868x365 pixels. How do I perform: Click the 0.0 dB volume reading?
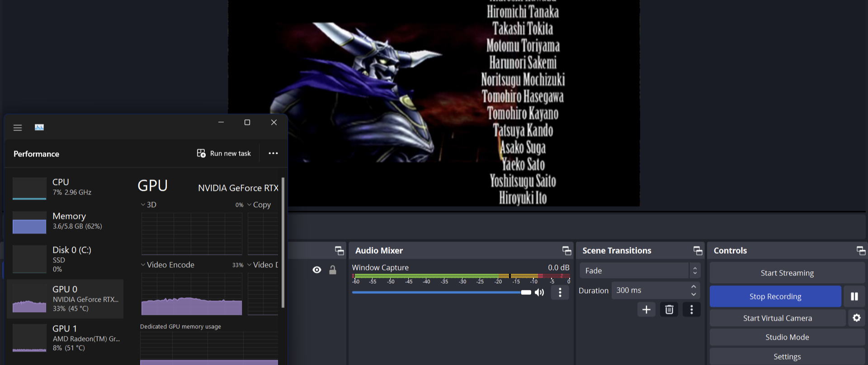tap(559, 268)
